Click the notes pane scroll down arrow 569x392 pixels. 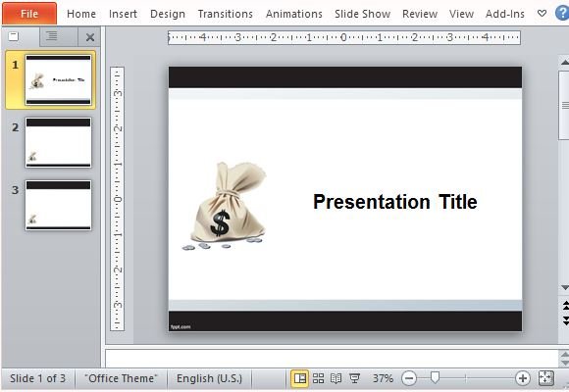[564, 363]
